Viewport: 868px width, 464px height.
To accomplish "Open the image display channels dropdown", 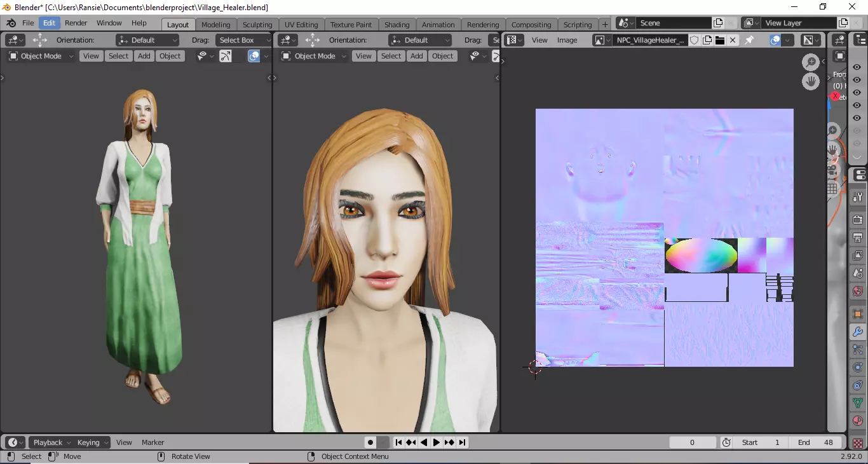I will (x=811, y=40).
